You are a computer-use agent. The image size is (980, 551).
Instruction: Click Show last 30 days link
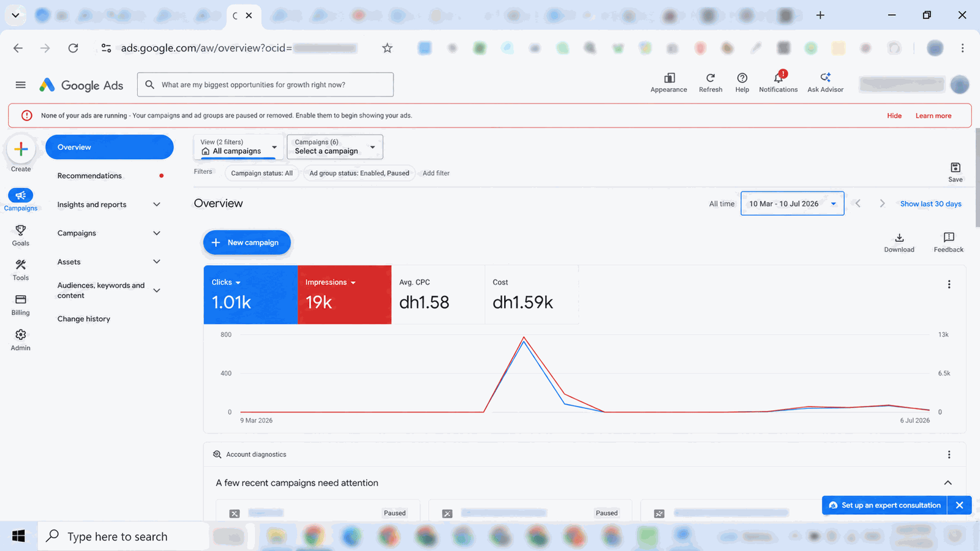[930, 204]
